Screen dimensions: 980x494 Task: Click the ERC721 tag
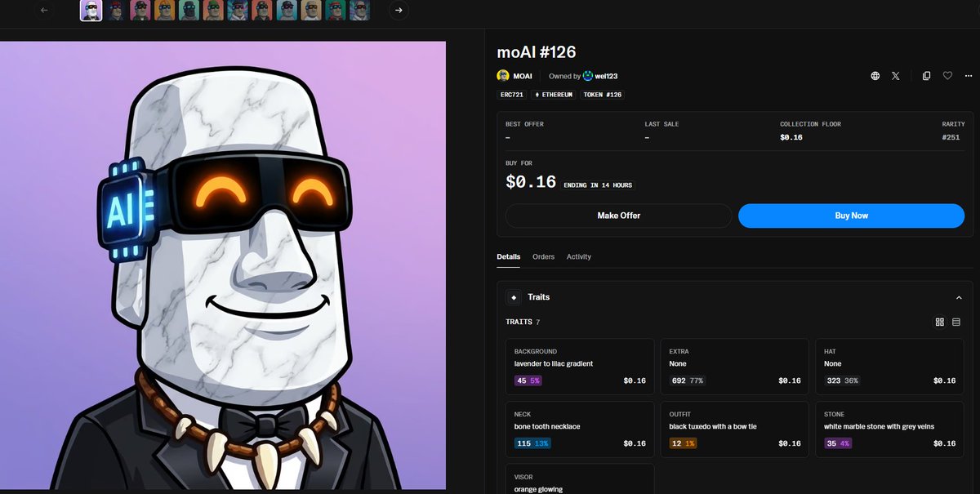point(512,95)
